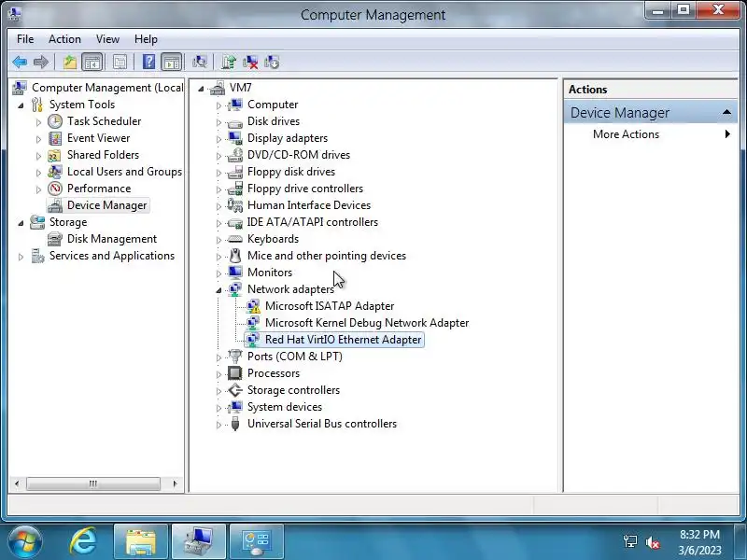The image size is (747, 560).
Task: Open the Action menu
Action: (x=64, y=39)
